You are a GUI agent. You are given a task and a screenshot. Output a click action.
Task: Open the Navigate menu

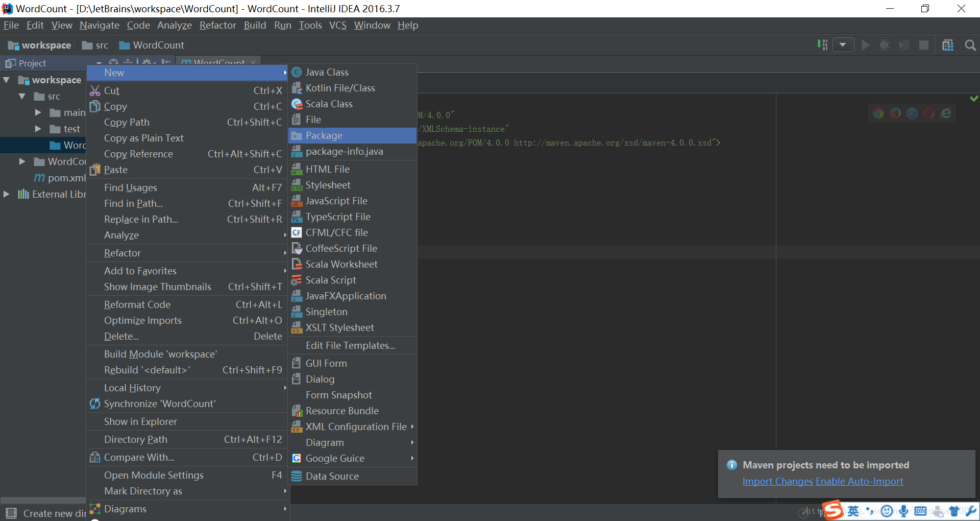(x=100, y=26)
